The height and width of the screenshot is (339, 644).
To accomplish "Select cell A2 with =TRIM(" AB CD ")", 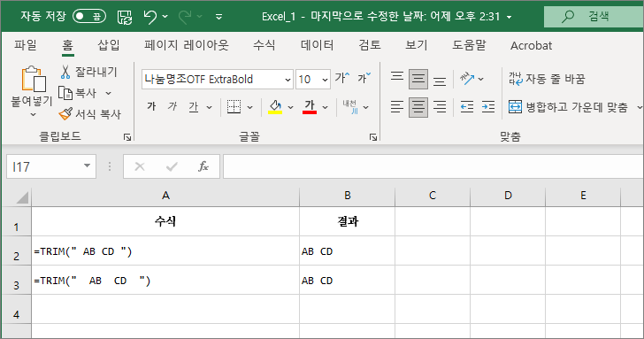I will coord(165,251).
